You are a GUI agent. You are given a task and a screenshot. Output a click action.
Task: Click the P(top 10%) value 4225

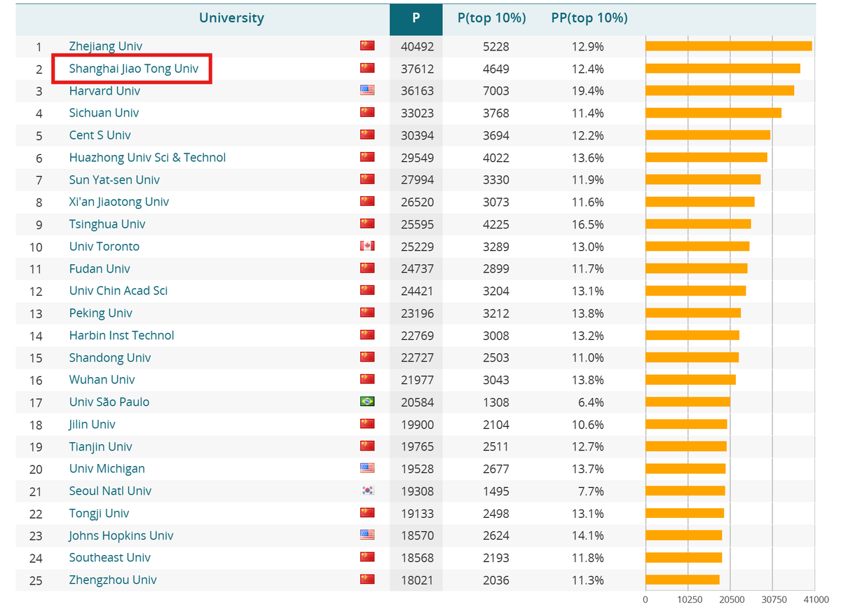496,225
